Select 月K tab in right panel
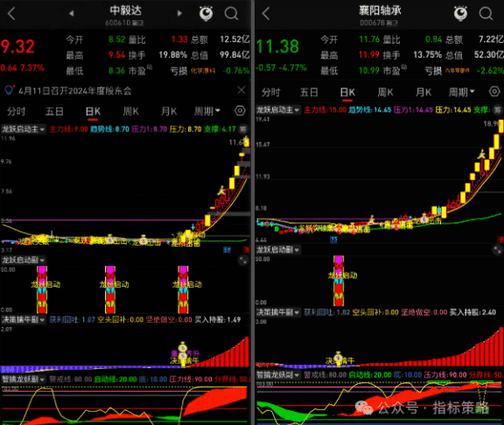Image resolution: width=504 pixels, height=425 pixels. click(x=423, y=92)
